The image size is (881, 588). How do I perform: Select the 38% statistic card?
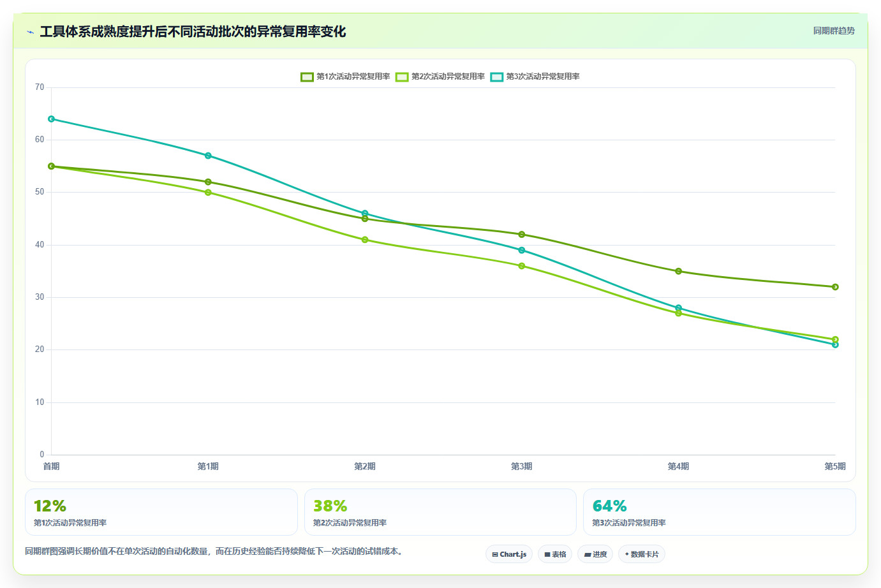(x=440, y=512)
